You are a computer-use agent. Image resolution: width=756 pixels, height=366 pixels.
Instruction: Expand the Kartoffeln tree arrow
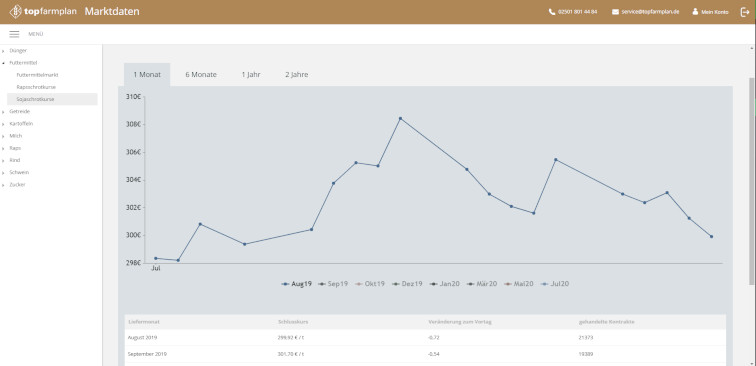[x=3, y=124]
